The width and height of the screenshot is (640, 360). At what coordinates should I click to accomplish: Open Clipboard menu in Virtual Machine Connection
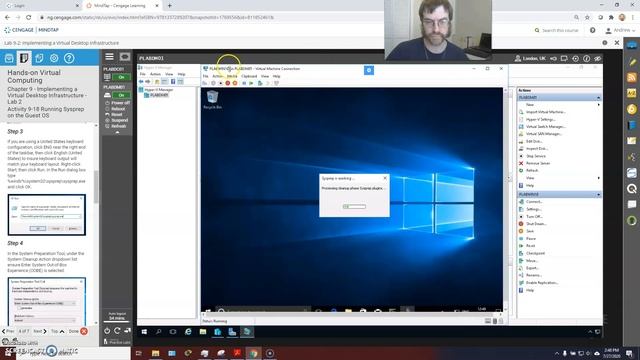(249, 76)
